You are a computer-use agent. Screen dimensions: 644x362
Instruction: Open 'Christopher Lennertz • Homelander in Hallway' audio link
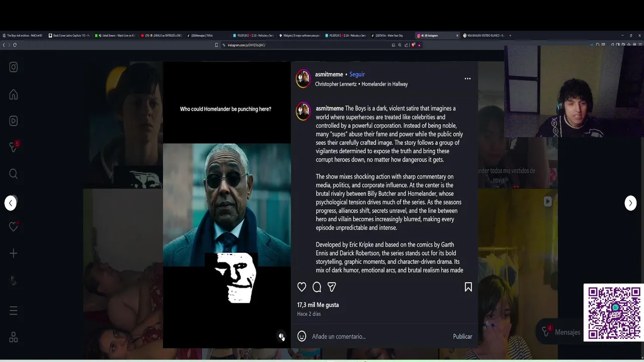(x=361, y=84)
